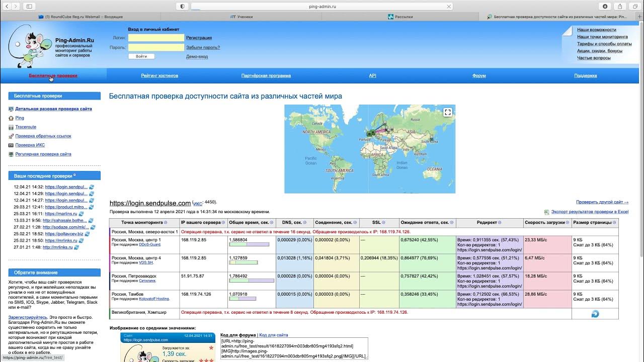Viewport: 644px width, 362px height.
Task: Expand the map to fullscreen
Action: click(448, 112)
